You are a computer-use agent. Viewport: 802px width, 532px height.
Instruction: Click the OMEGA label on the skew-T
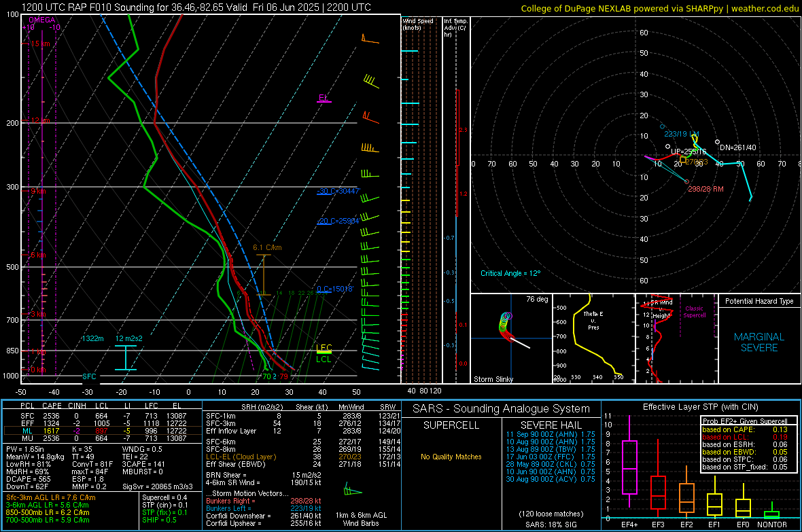(42, 20)
